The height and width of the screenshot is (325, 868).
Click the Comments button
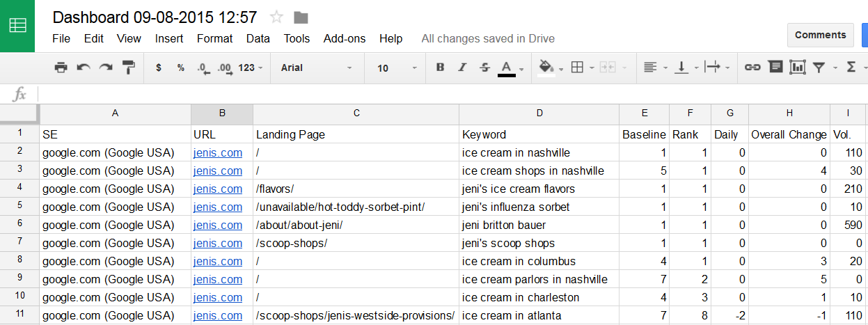[x=820, y=35]
